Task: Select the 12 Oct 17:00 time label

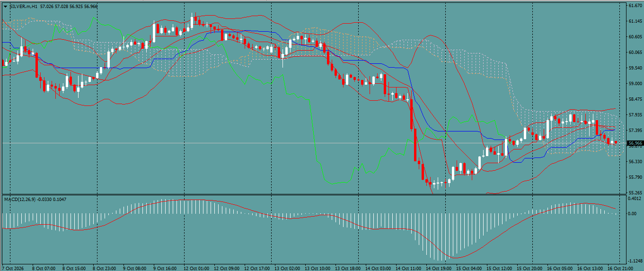Action: 257,268
